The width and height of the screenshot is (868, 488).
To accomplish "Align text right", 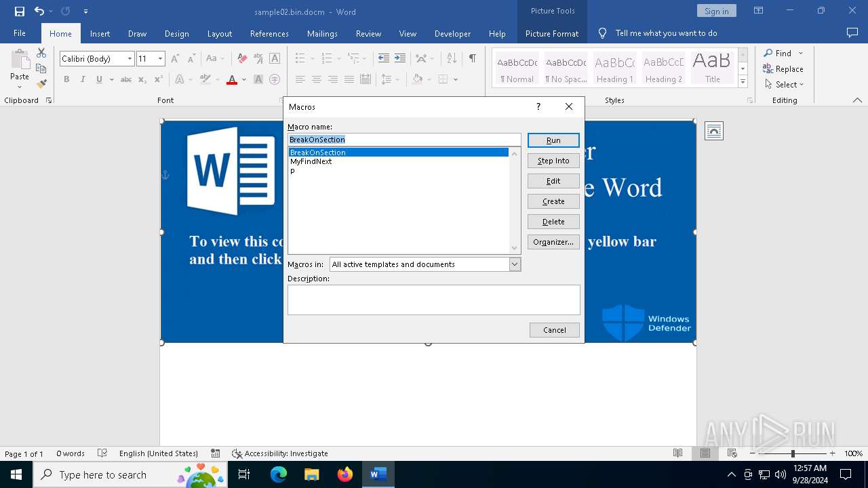I will pos(333,79).
